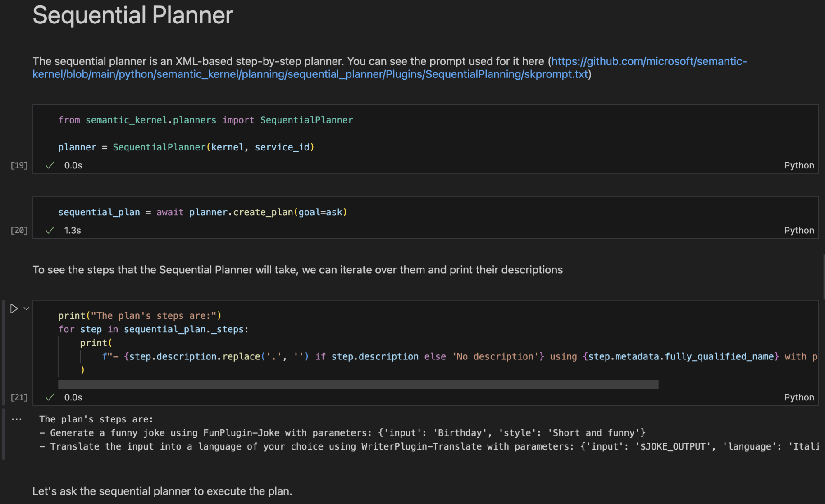Click success checkmark of cell 21
This screenshot has height=504, width=825.
(50, 397)
